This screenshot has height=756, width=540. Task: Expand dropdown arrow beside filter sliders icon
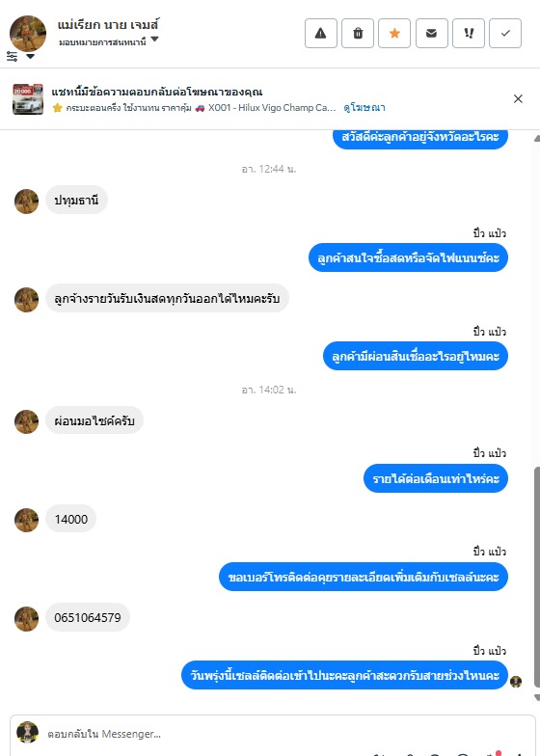[30, 56]
